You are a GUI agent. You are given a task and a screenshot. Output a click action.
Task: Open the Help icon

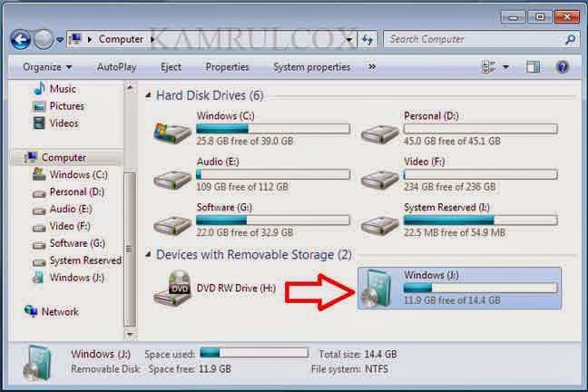(562, 67)
